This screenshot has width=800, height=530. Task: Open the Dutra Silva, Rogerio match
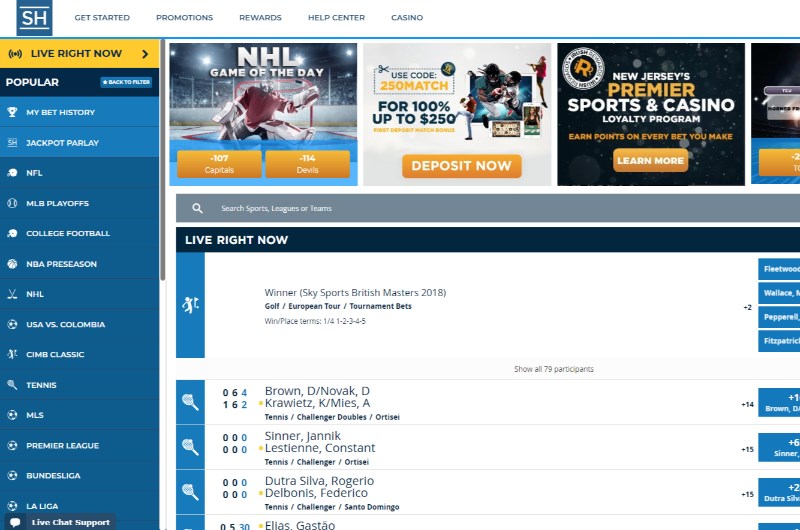319,481
